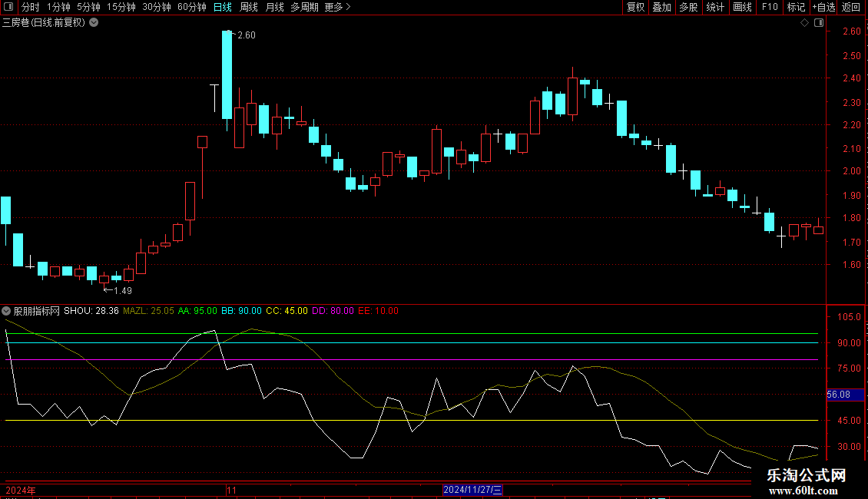
Task: Click the SHOU: 28.36 value
Action: pyautogui.click(x=91, y=311)
